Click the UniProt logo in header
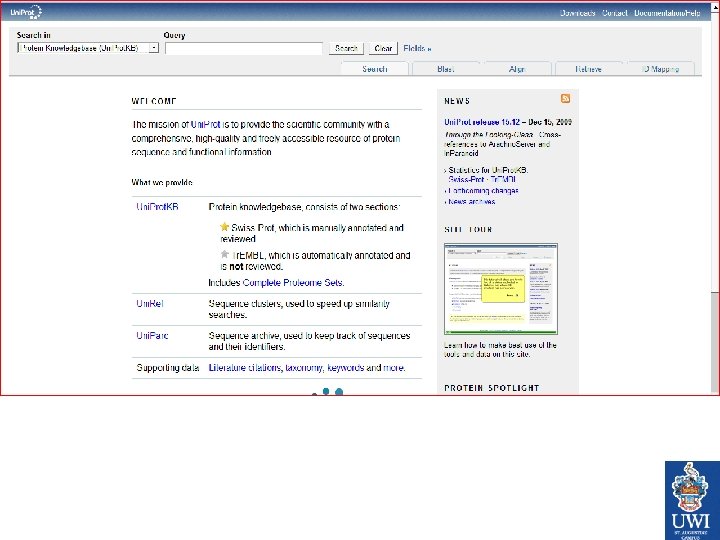Viewport: 720px width, 540px height. tap(26, 12)
